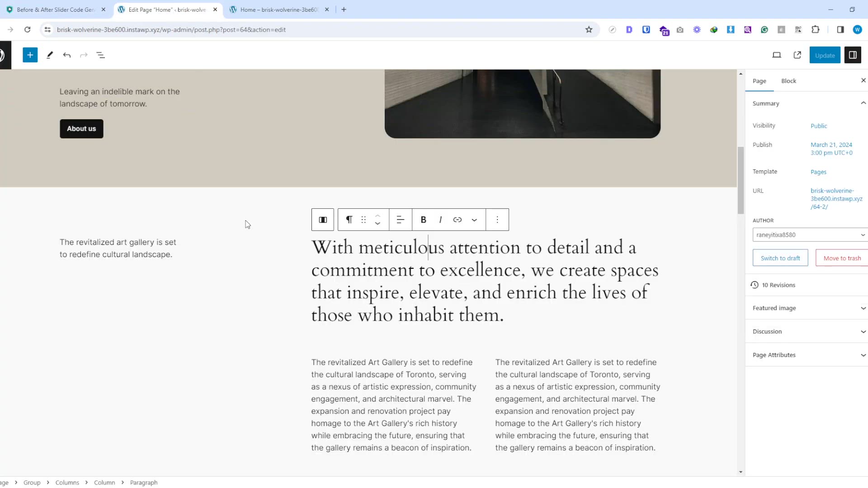Click the scrollbar down arrow
The image size is (868, 488).
click(x=741, y=472)
